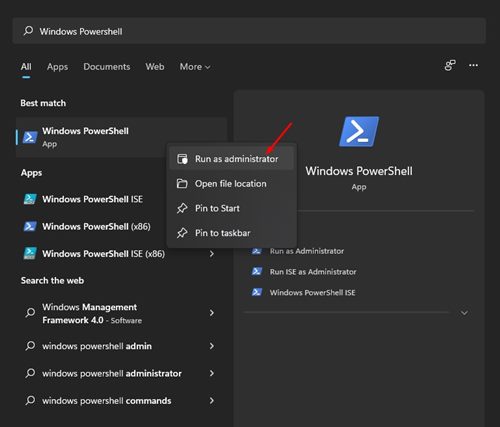Switch to the Apps tab

(x=57, y=67)
